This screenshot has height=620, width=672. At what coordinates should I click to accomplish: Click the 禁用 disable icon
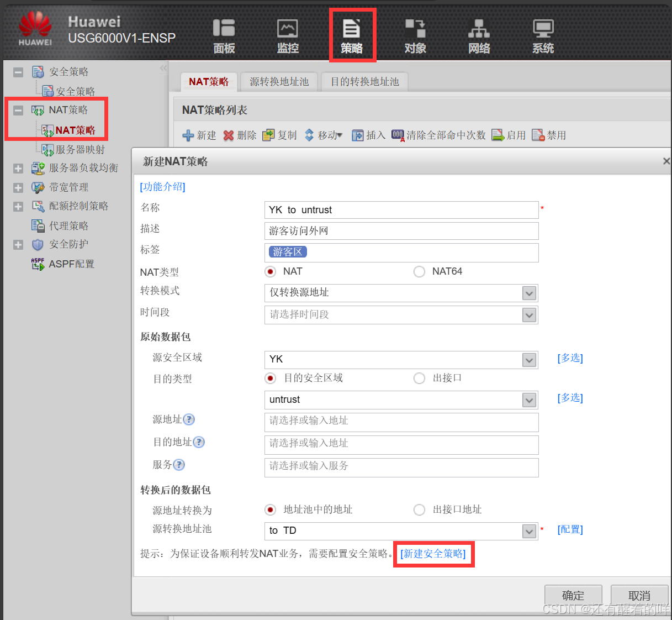(538, 135)
